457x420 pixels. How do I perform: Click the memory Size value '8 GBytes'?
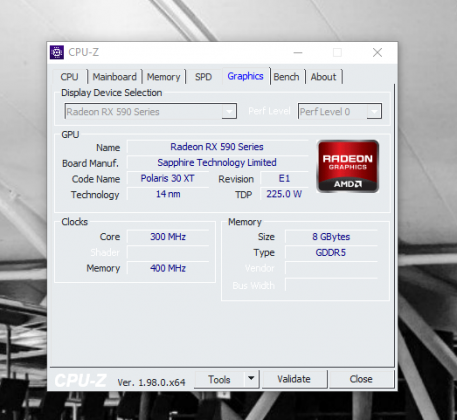tap(331, 237)
